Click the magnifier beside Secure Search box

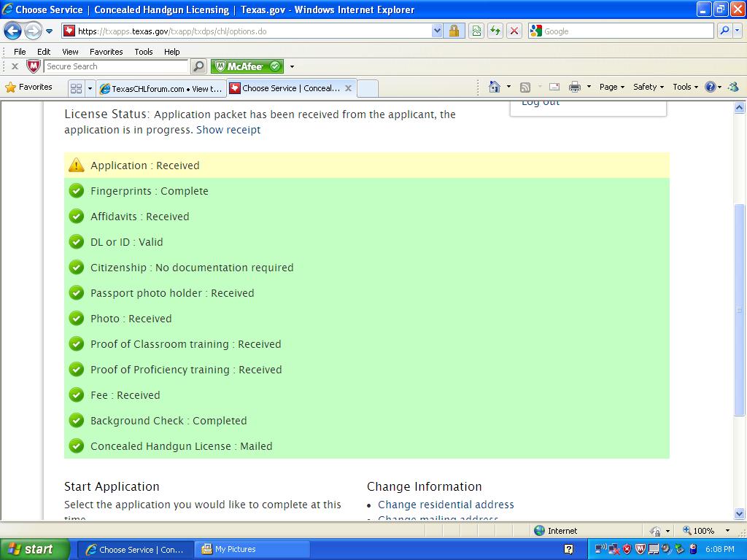[x=198, y=66]
